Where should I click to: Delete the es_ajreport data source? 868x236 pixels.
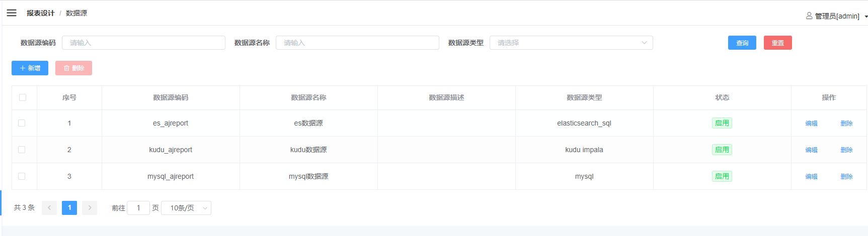(x=846, y=124)
